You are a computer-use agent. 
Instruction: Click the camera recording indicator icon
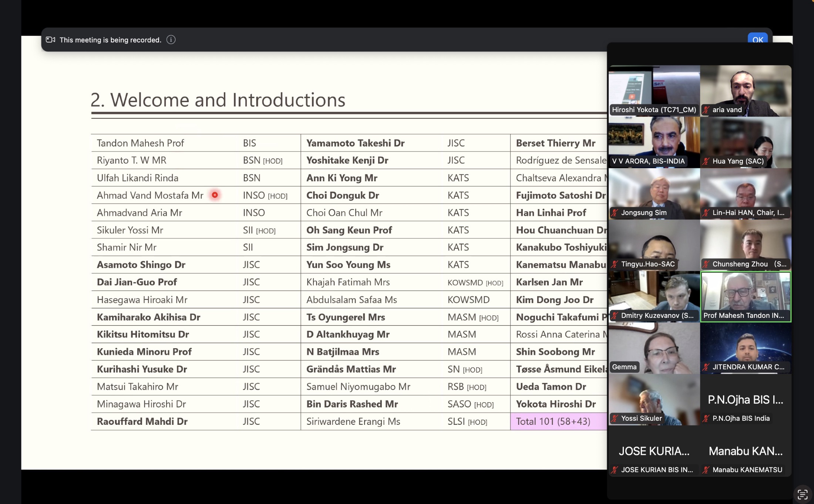51,40
